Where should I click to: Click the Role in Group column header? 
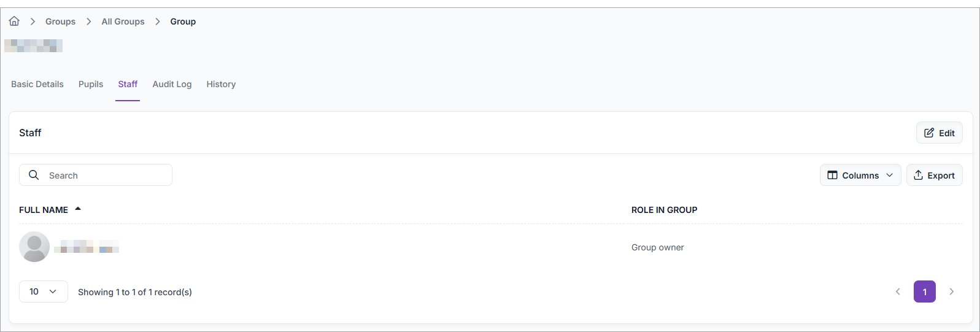point(664,210)
